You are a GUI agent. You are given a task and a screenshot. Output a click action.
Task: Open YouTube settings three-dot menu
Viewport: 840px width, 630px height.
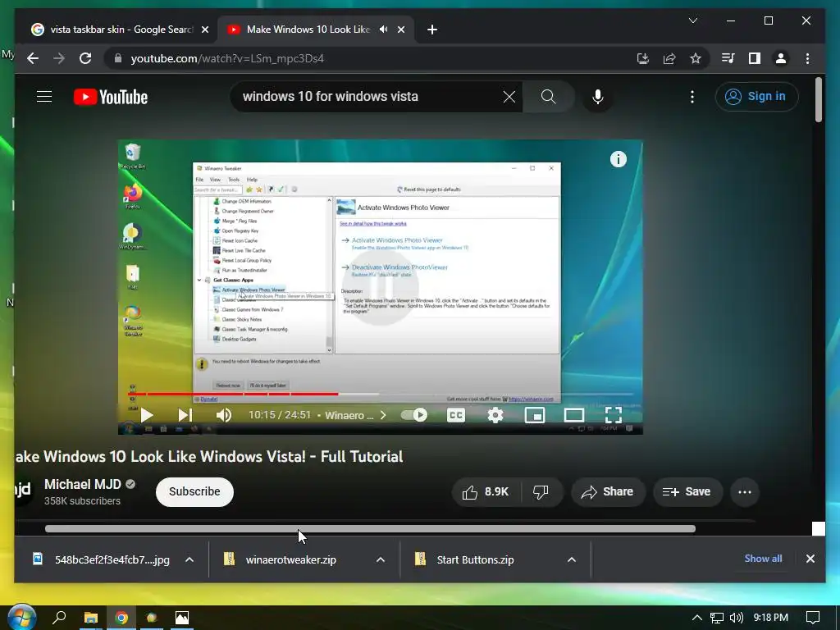point(692,97)
